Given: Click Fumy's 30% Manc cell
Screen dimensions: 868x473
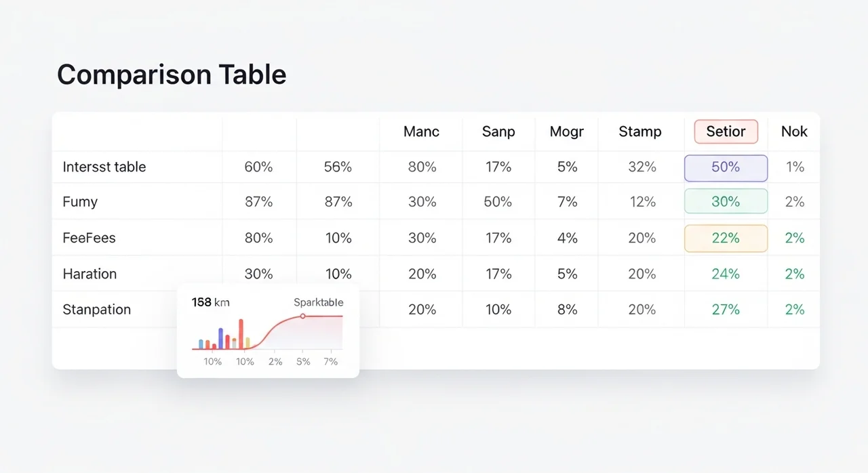Looking at the screenshot, I should tap(422, 202).
